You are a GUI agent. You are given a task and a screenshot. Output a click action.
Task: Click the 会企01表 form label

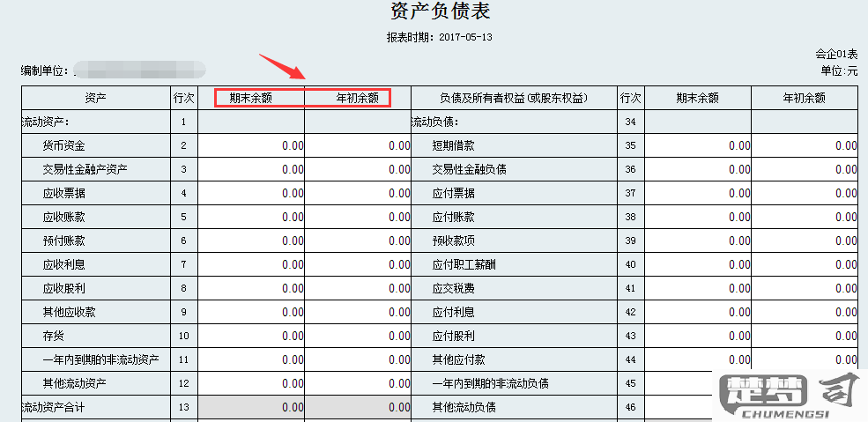pyautogui.click(x=836, y=55)
